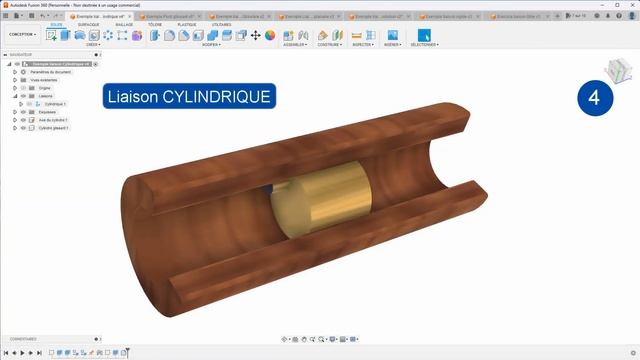The width and height of the screenshot is (640, 360).
Task: Switch to the SOLIDE tab
Action: click(x=56, y=25)
